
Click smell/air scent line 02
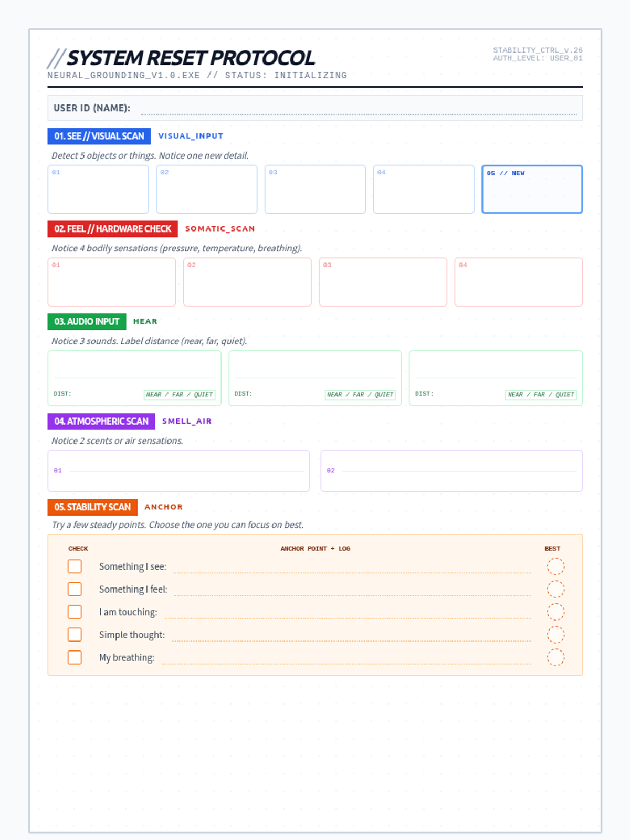(x=459, y=471)
